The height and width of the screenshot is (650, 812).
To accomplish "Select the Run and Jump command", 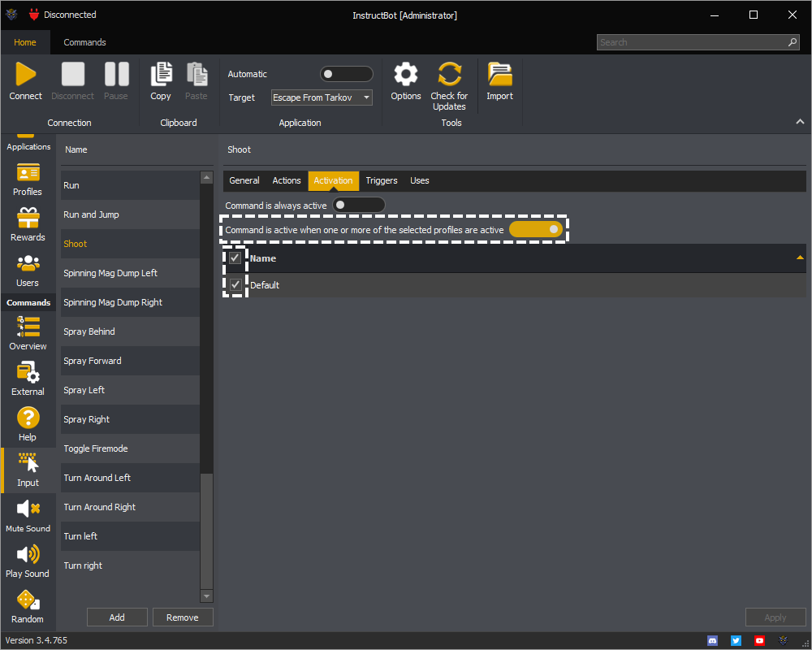I will 130,214.
